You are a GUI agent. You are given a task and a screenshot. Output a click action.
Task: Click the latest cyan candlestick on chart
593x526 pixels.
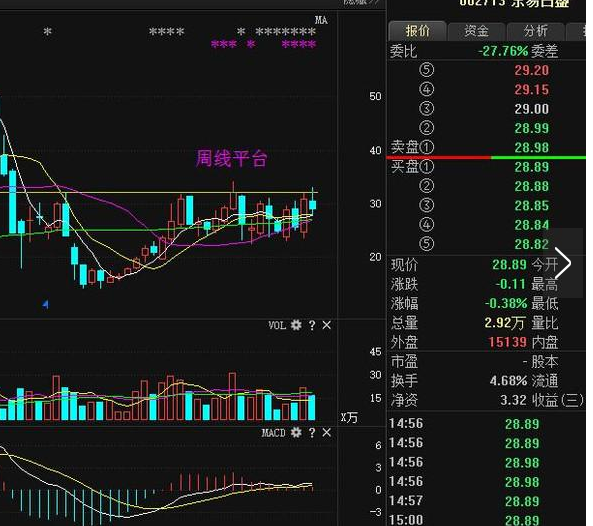click(x=312, y=205)
